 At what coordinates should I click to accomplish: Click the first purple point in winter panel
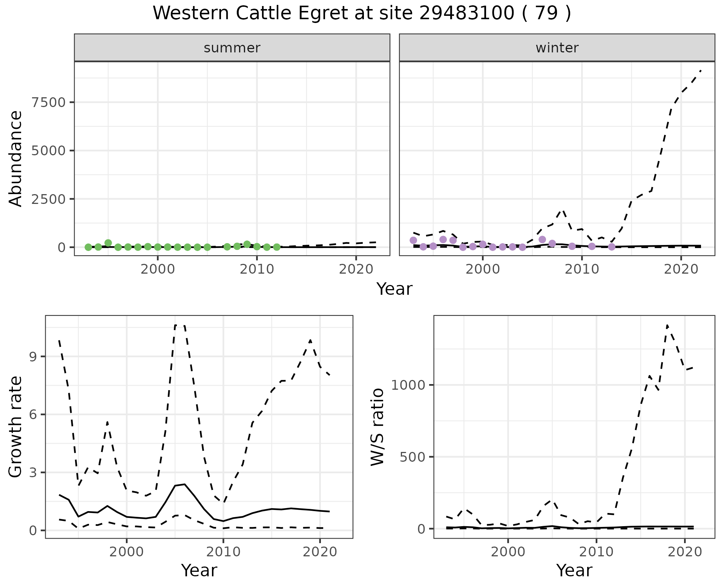tap(413, 240)
